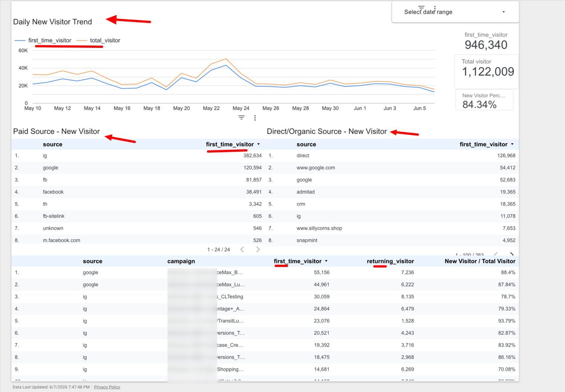Click the campaign column header

[181, 261]
